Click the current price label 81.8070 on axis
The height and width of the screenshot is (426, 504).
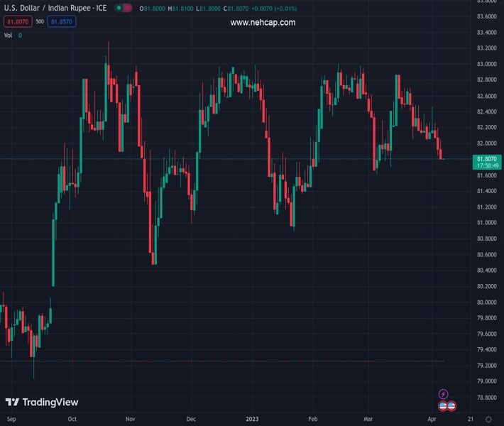point(486,159)
